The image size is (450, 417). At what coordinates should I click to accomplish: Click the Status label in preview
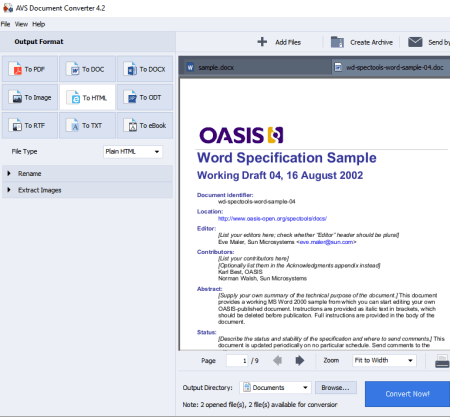coord(206,332)
